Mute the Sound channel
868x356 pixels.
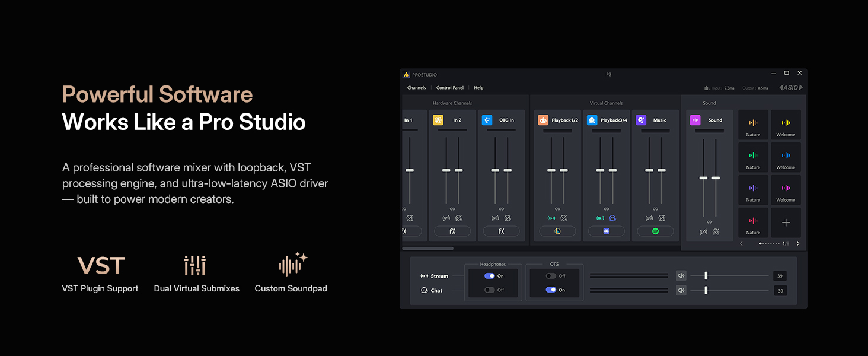click(716, 232)
